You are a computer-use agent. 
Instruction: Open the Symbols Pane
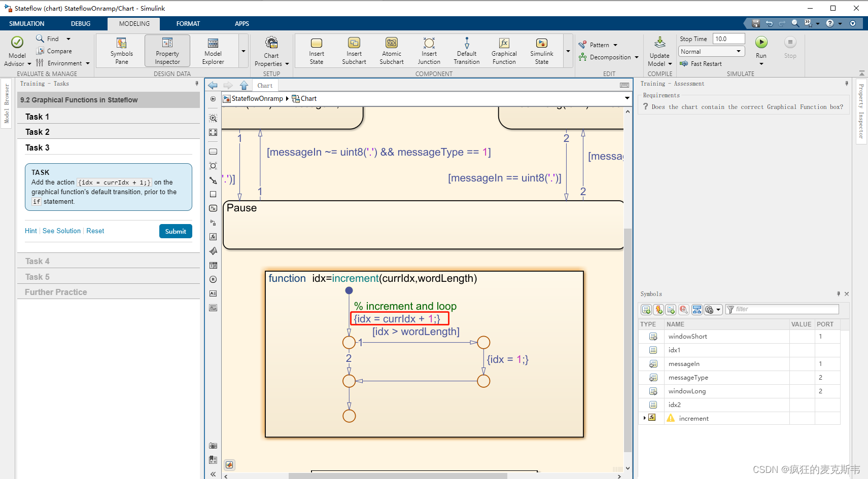(x=121, y=50)
